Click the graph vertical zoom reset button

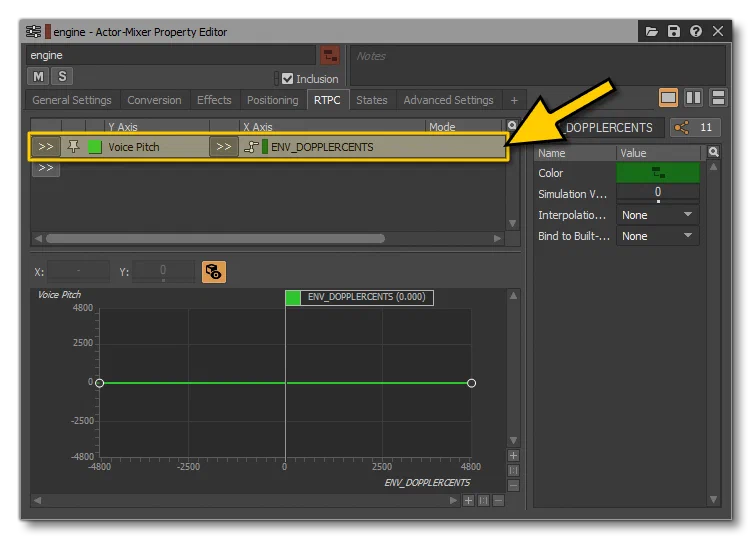513,470
